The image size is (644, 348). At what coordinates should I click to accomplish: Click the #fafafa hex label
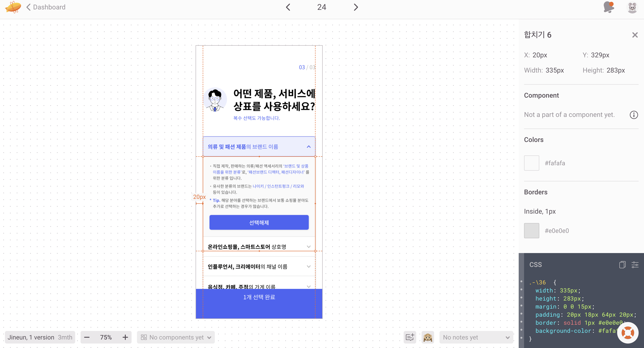pos(555,163)
